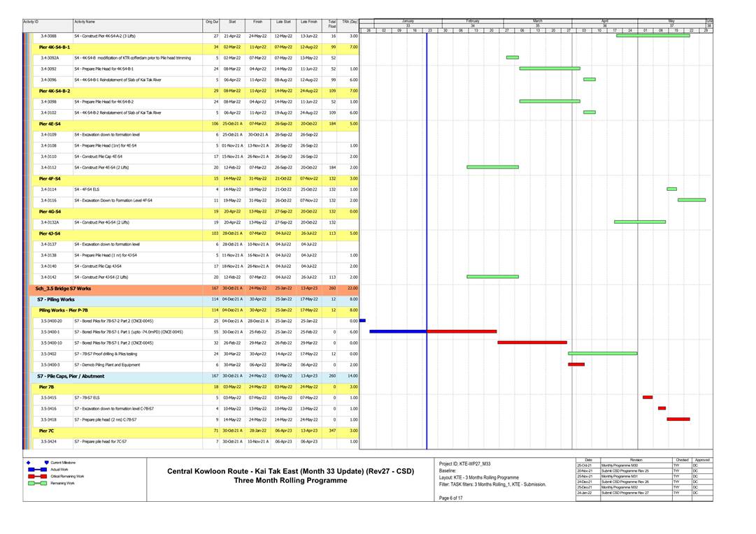Click the blue data date line in Gantt chart
Image resolution: width=756 pixels, height=534 pixels.
tap(427, 210)
